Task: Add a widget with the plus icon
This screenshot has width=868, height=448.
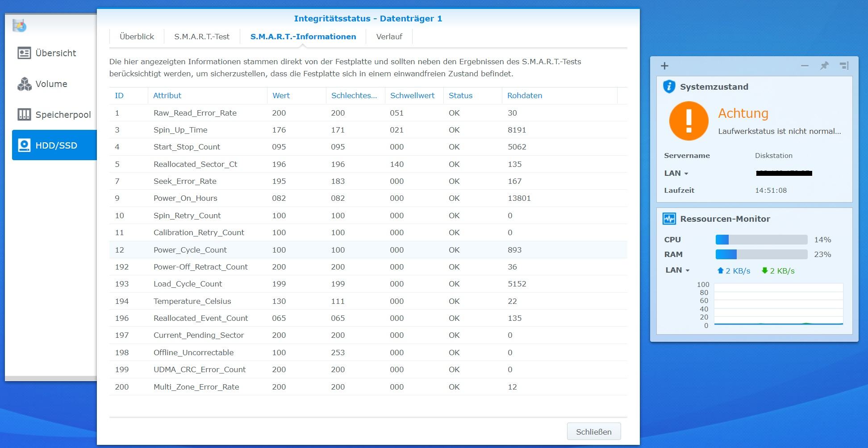Action: pyautogui.click(x=664, y=66)
